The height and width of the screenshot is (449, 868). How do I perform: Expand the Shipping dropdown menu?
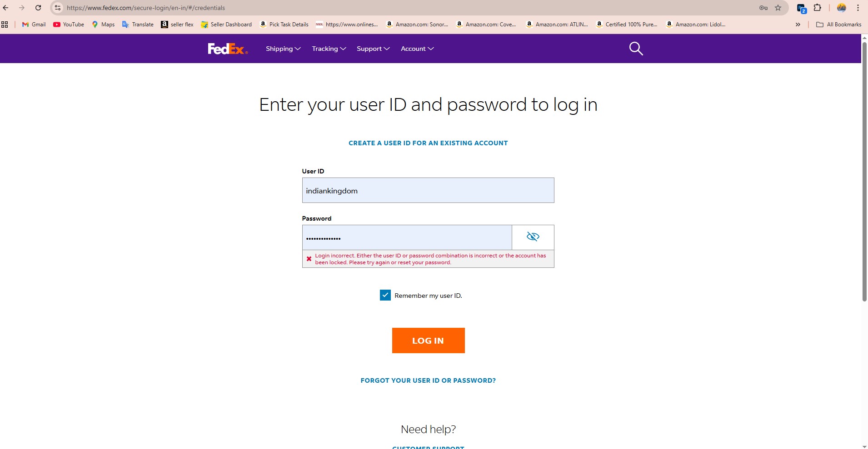tap(283, 49)
